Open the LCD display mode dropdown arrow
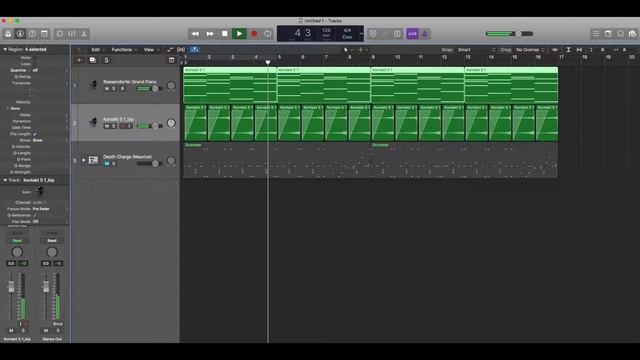This screenshot has height=360, width=640. [361, 34]
